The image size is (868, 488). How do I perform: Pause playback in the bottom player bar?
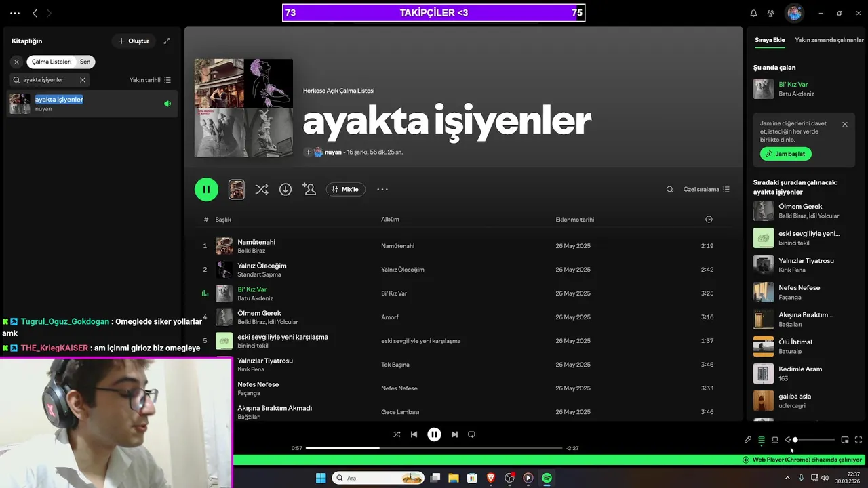click(434, 434)
